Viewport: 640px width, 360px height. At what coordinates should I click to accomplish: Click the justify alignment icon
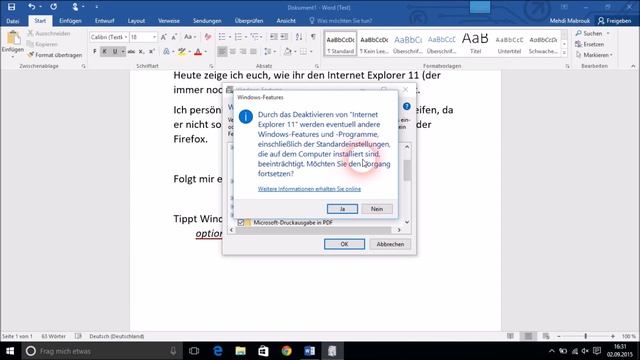point(253,51)
